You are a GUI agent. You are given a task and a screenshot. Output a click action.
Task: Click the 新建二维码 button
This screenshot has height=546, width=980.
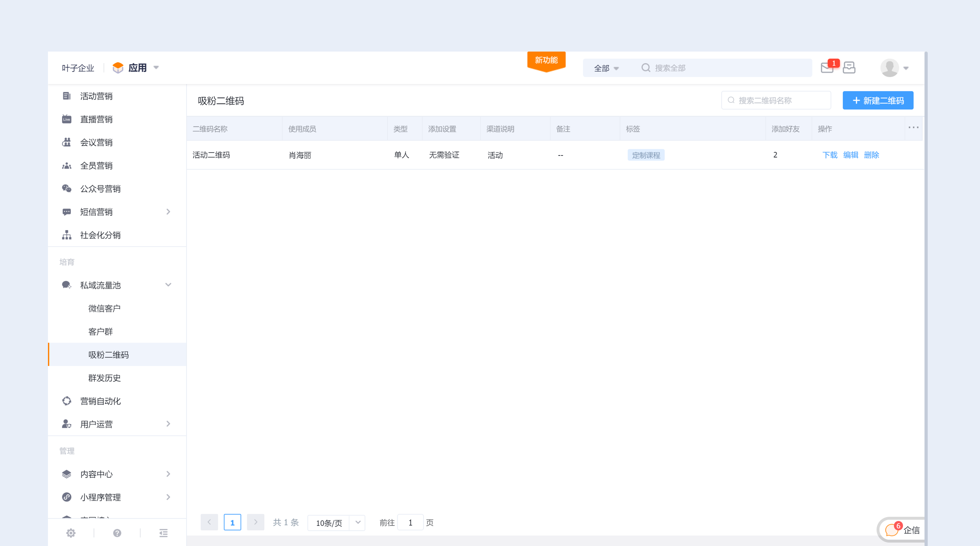[x=878, y=101]
